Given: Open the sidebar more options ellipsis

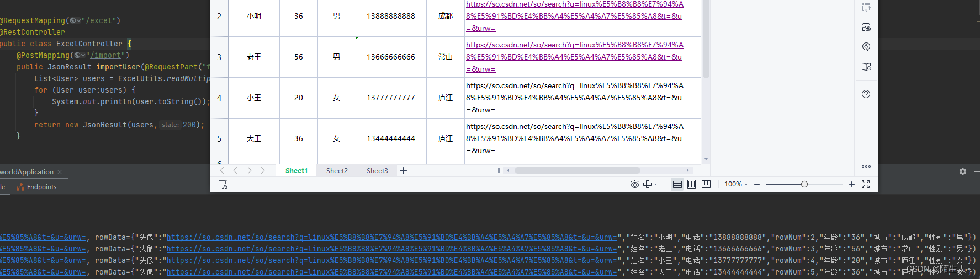Looking at the screenshot, I should click(x=866, y=166).
